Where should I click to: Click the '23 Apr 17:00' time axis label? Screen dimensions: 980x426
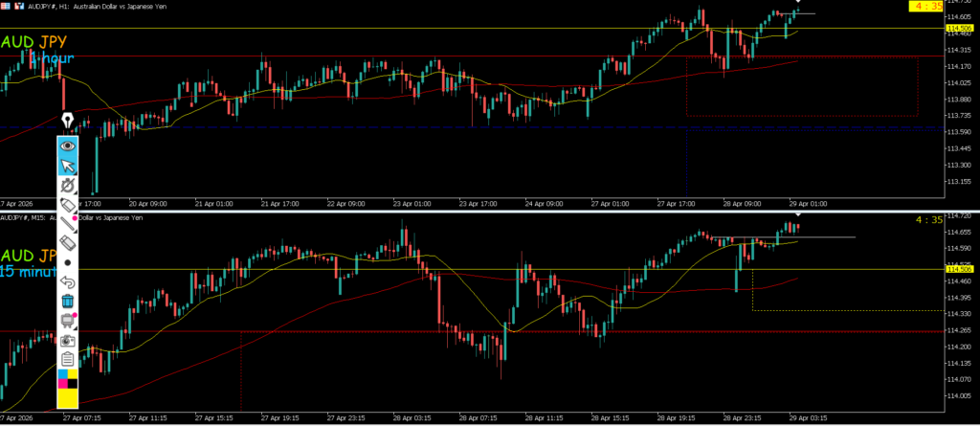click(x=477, y=204)
